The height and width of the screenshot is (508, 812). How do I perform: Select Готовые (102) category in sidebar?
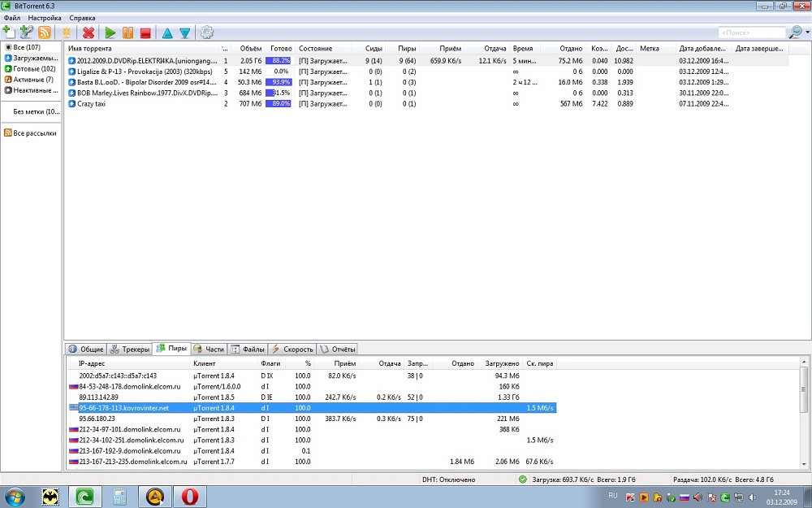coord(30,69)
